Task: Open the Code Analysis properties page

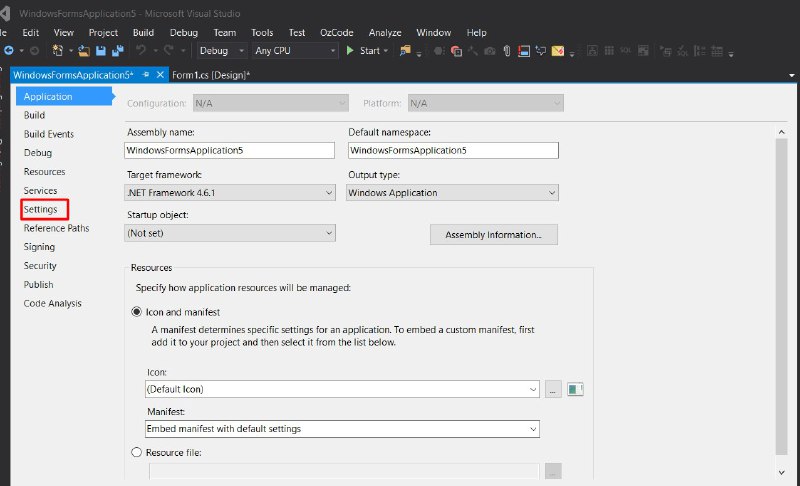Action: click(x=53, y=303)
